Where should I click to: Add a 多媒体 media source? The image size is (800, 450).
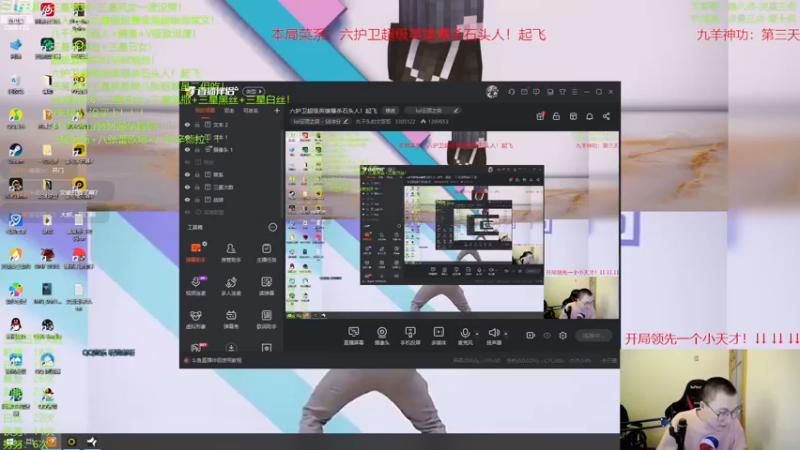tap(438, 336)
